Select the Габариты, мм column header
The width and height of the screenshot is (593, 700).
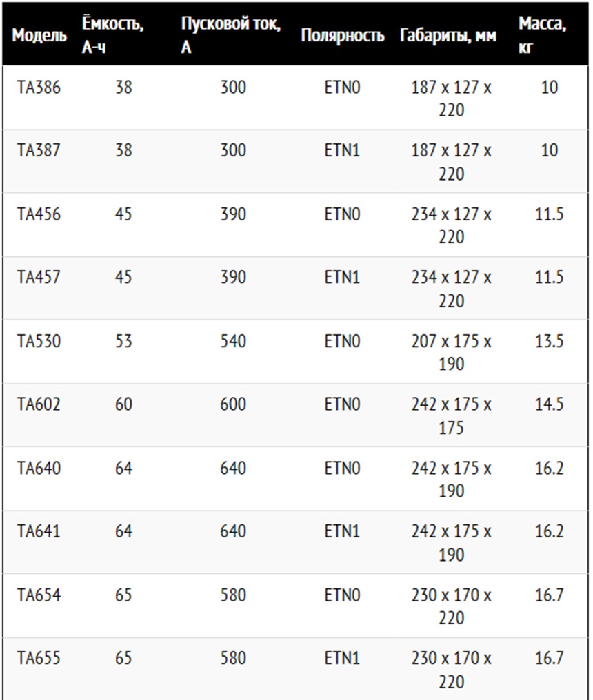pos(448,36)
